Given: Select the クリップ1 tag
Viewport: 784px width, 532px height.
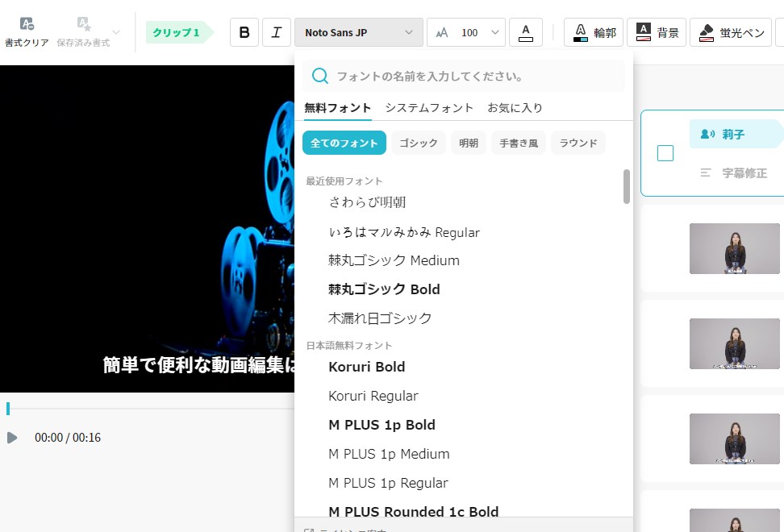Looking at the screenshot, I should (179, 32).
